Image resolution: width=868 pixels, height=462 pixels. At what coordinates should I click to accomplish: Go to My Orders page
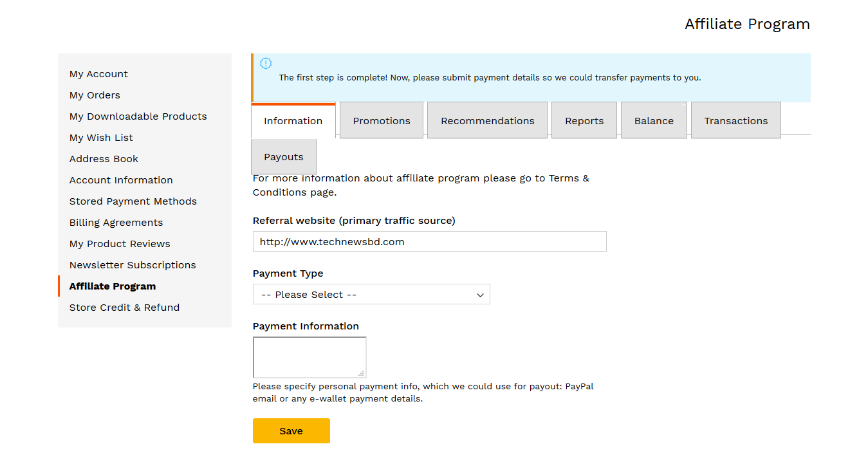coord(95,95)
